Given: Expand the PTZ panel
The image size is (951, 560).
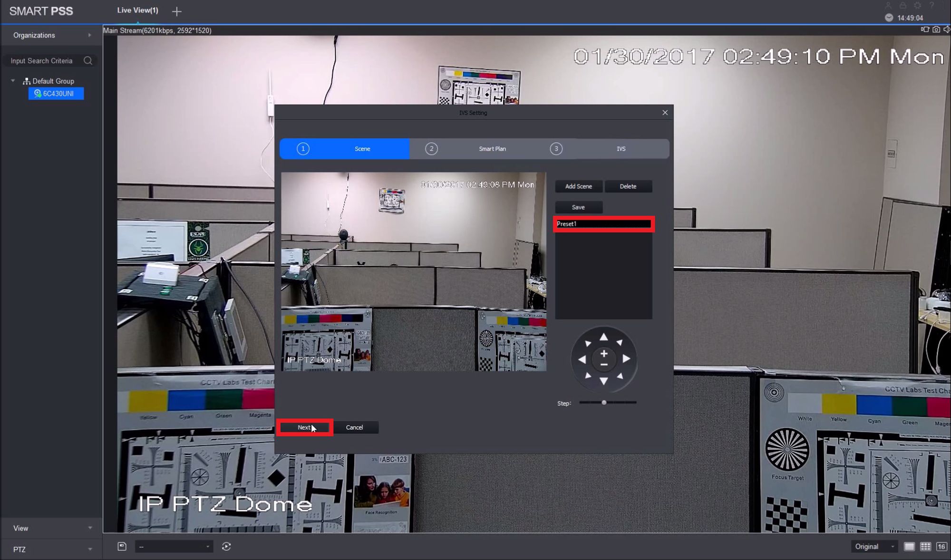Looking at the screenshot, I should (51, 550).
